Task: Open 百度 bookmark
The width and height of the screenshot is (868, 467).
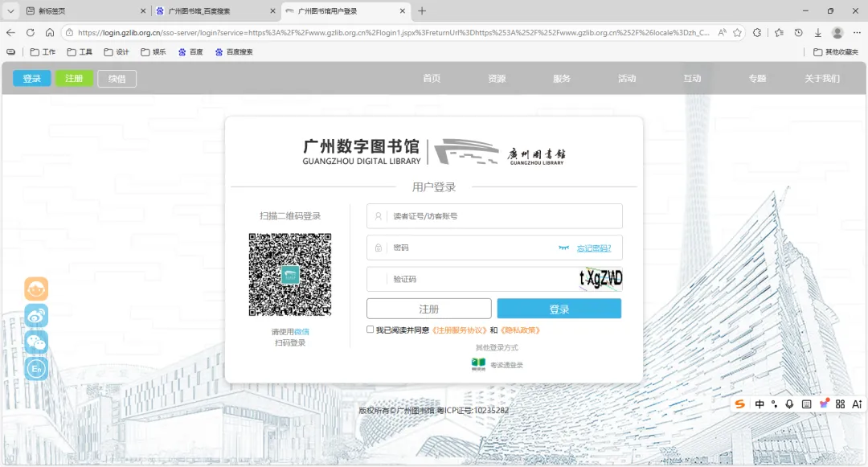Action: tap(190, 52)
